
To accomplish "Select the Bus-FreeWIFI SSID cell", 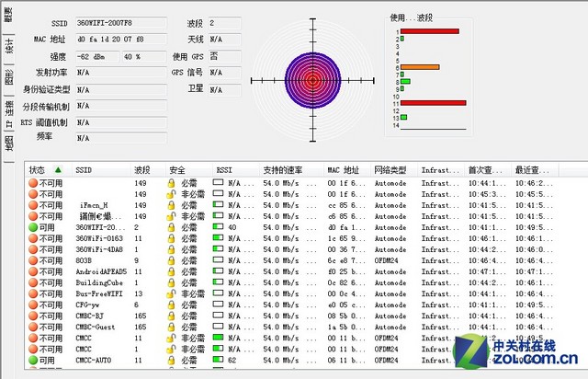I will coord(99,293).
